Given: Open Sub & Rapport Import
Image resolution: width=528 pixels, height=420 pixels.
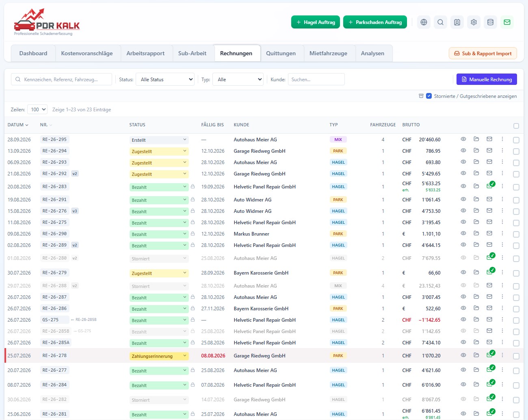Looking at the screenshot, I should 483,53.
